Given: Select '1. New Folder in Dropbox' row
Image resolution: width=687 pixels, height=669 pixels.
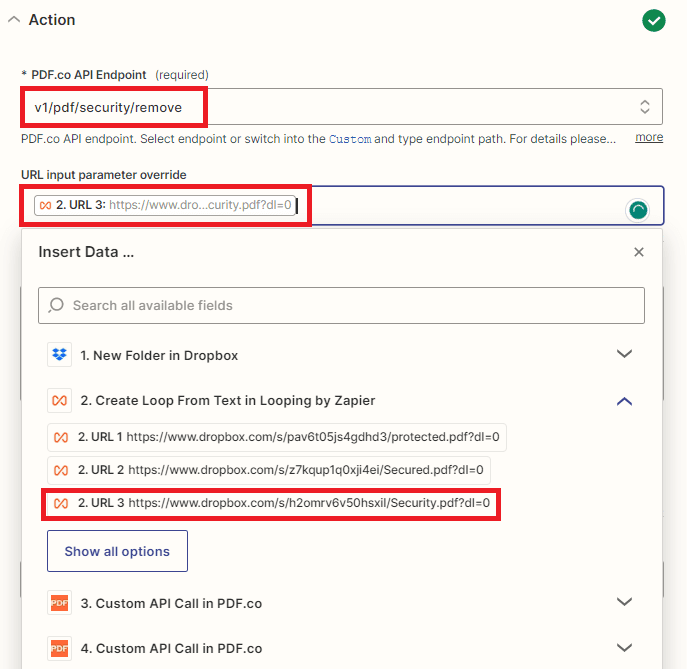Looking at the screenshot, I should pos(340,355).
